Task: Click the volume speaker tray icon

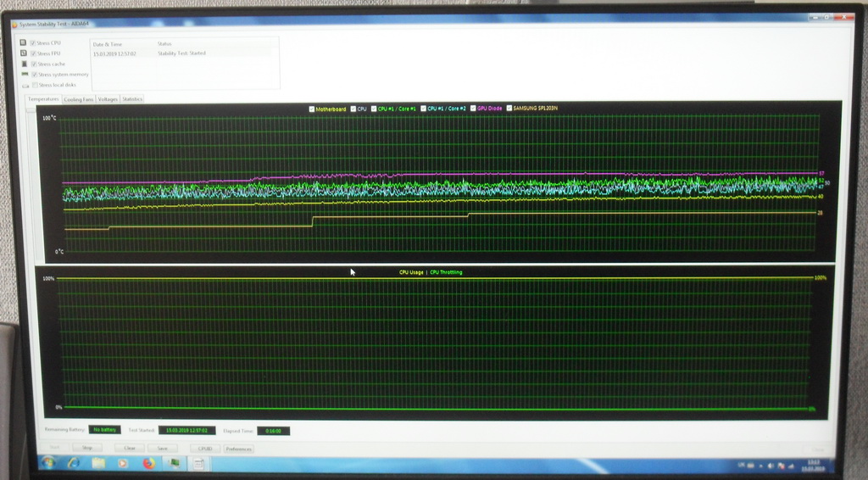Action: (770, 466)
